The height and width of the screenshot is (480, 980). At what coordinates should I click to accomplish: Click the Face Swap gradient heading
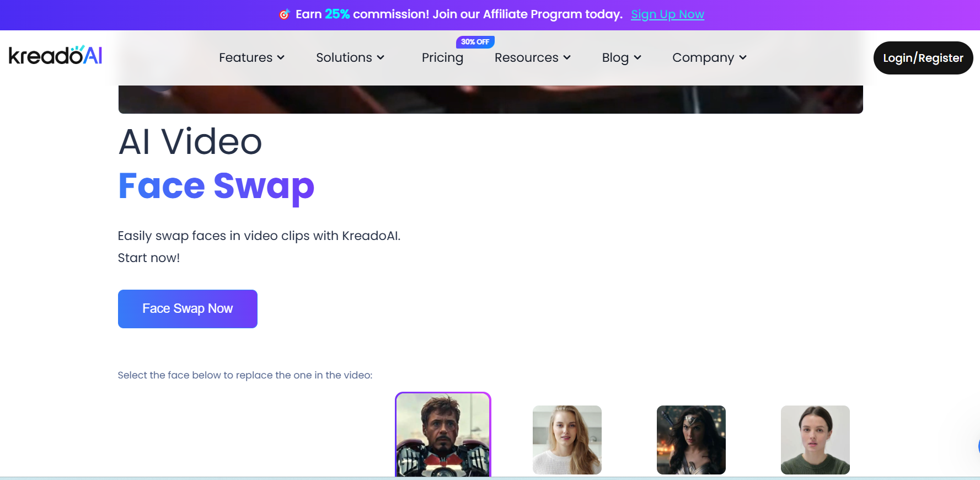click(x=216, y=186)
